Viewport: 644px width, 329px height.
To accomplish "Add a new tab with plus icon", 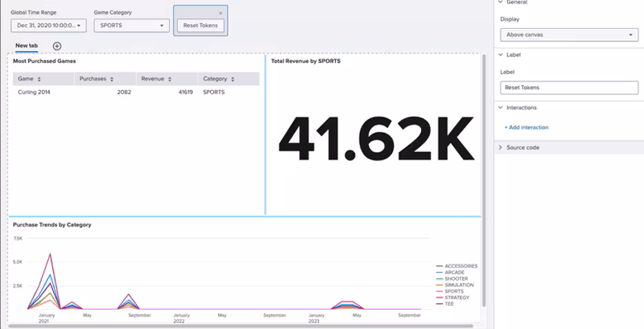I will 57,46.
